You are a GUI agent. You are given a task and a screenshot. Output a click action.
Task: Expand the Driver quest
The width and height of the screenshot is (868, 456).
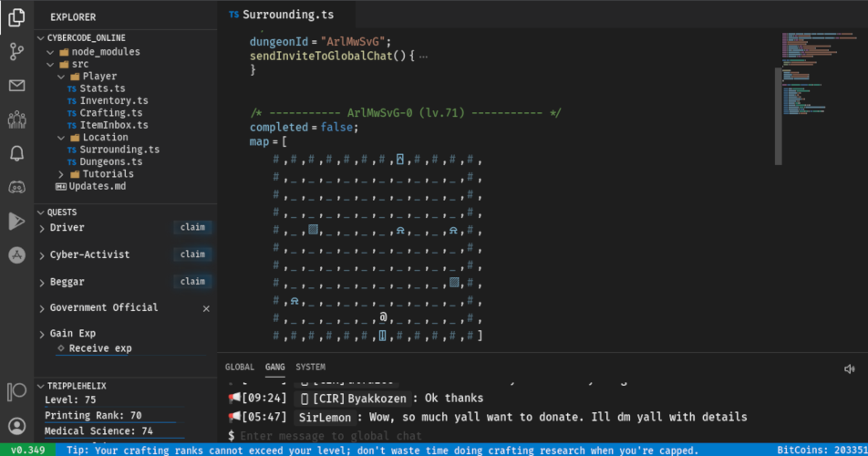point(67,228)
